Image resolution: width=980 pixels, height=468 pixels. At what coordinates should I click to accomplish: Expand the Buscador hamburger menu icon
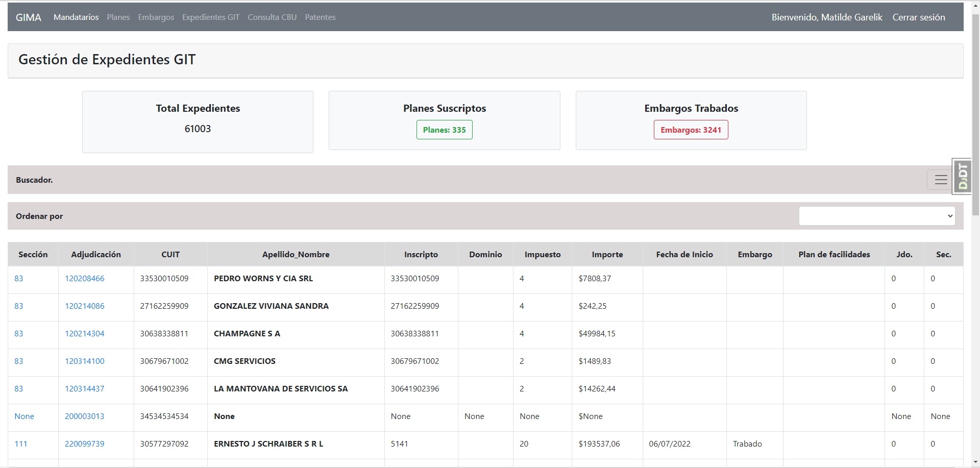[941, 180]
